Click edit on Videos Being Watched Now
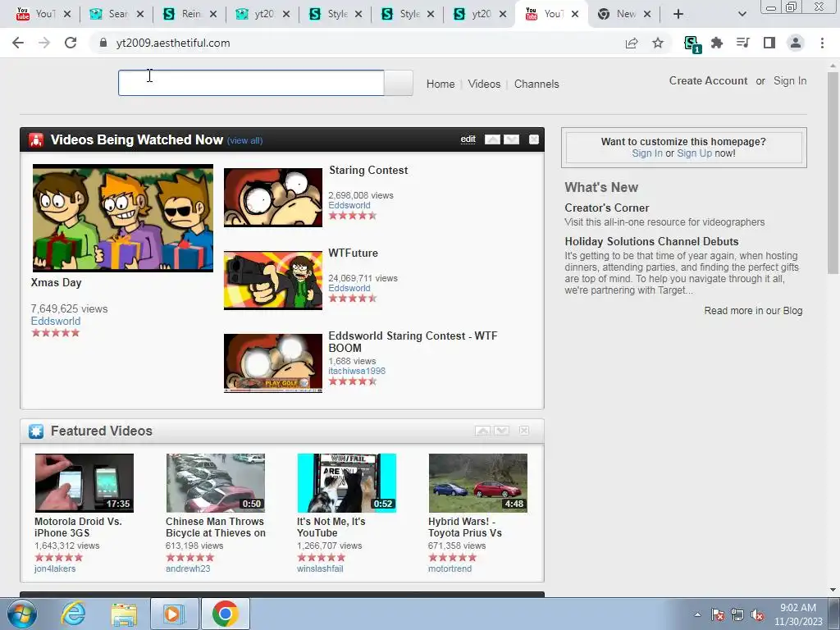 [x=468, y=139]
